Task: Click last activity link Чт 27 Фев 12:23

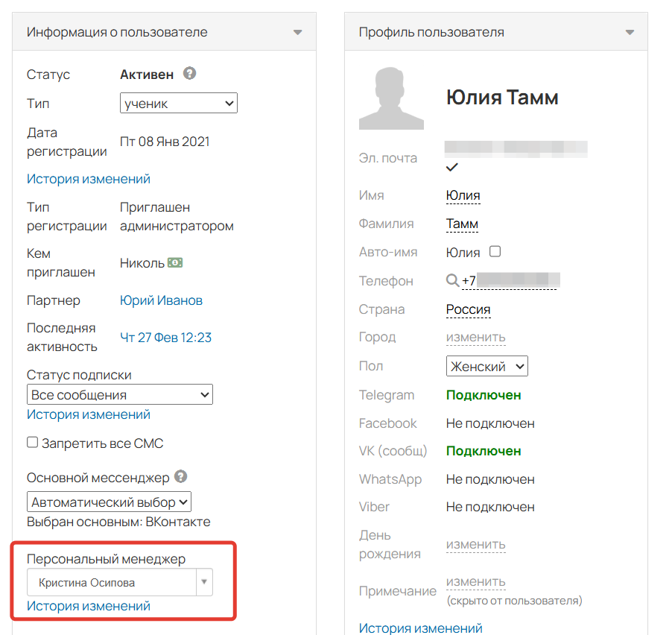Action: tap(165, 338)
